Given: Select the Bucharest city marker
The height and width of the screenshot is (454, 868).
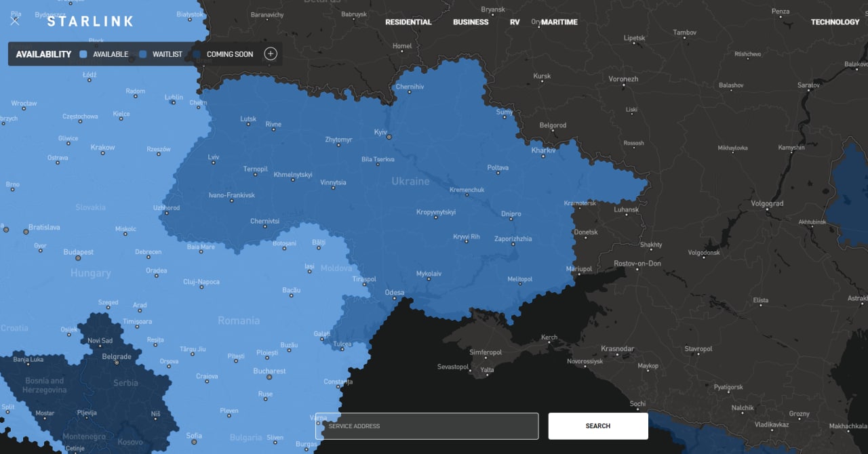Looking at the screenshot, I should (269, 377).
